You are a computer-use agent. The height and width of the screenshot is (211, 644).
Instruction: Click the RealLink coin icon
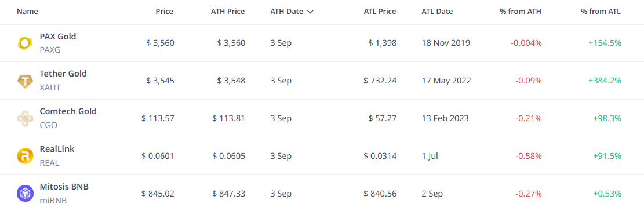click(25, 157)
